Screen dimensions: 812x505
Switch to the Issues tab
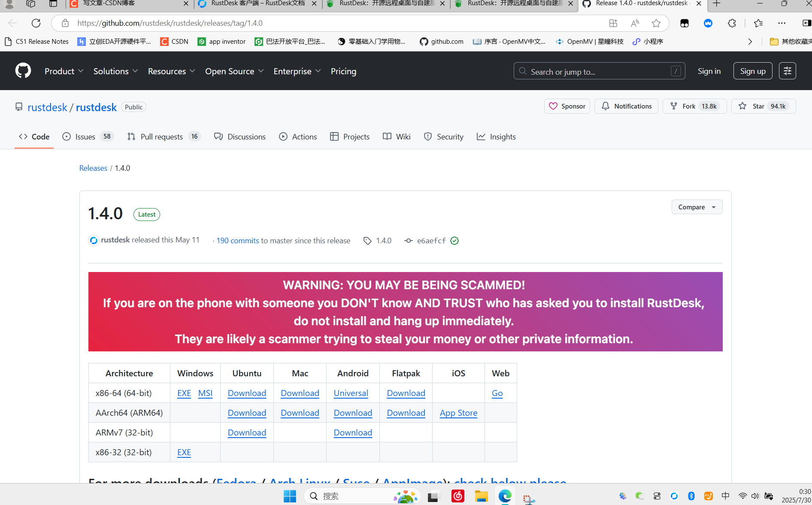[x=88, y=136]
